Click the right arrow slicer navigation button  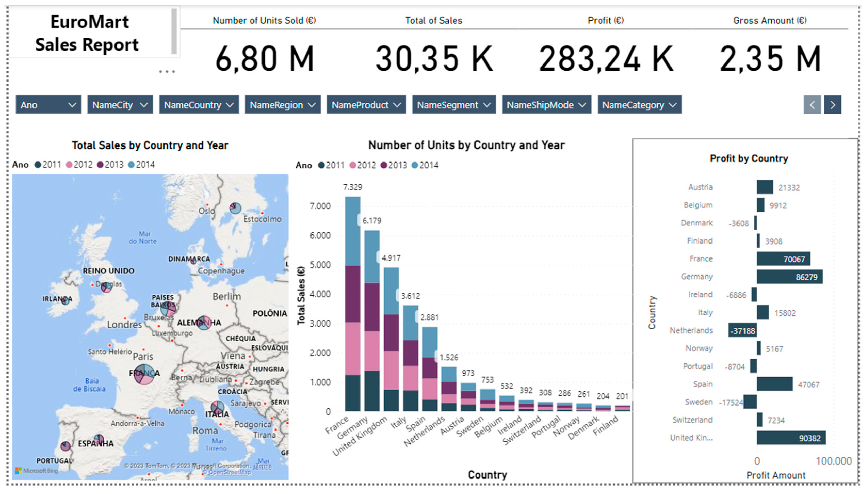(x=832, y=104)
